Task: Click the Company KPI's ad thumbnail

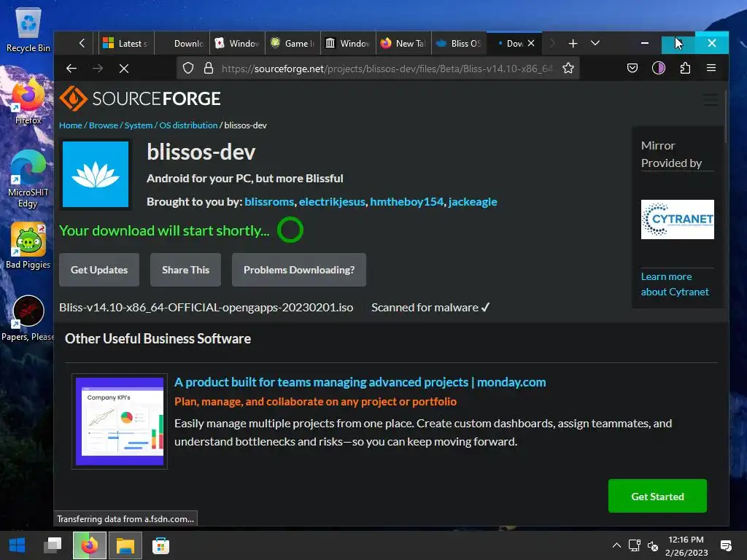Action: tap(120, 421)
